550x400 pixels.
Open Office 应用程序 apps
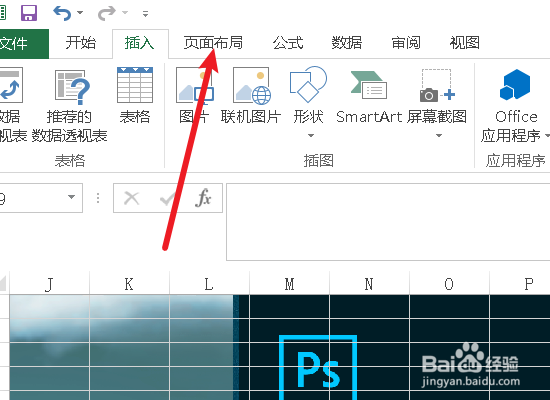[515, 105]
